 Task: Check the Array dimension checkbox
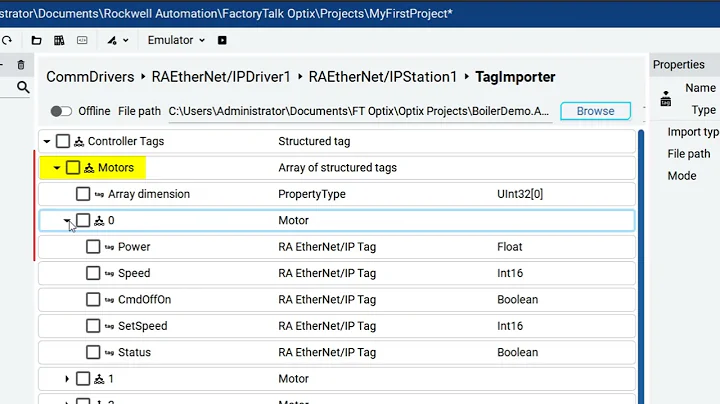pos(83,194)
